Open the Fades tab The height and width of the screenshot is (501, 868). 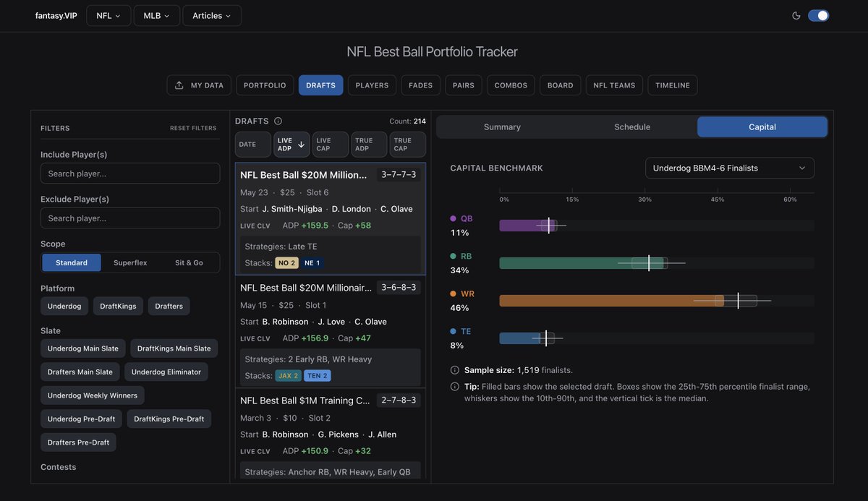pyautogui.click(x=421, y=85)
